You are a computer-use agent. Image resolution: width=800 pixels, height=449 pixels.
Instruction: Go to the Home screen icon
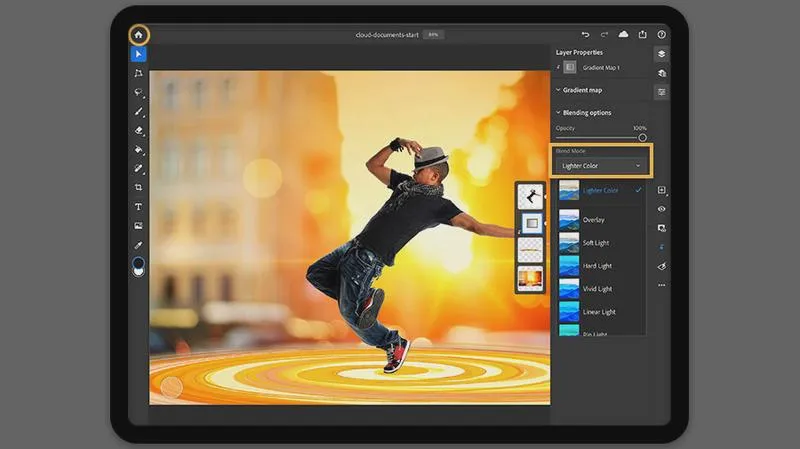[138, 35]
